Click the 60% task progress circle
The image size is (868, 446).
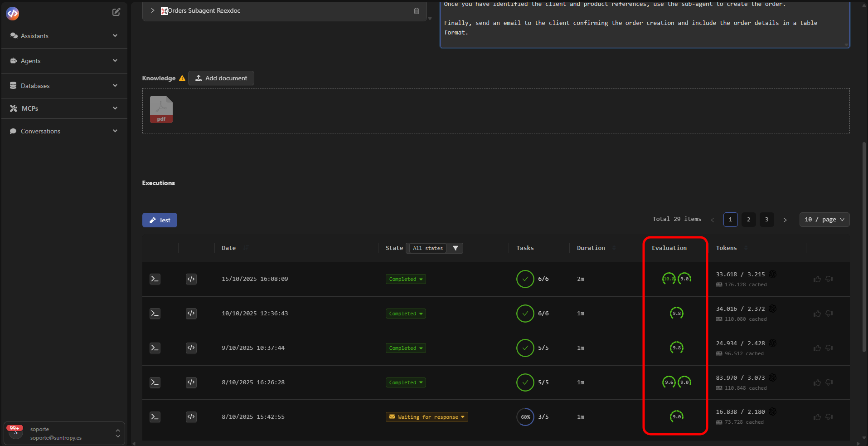pyautogui.click(x=525, y=417)
